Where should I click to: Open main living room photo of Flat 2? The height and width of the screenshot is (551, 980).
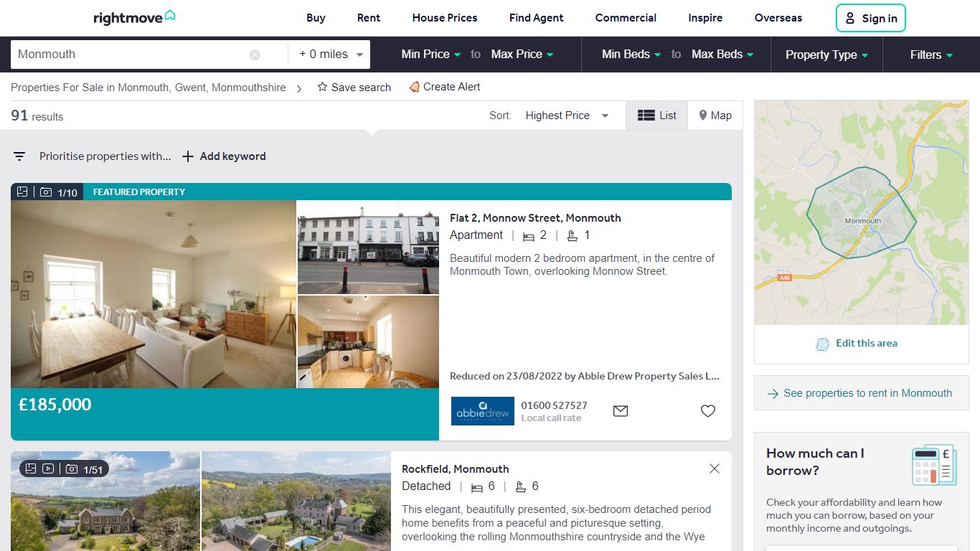(154, 294)
